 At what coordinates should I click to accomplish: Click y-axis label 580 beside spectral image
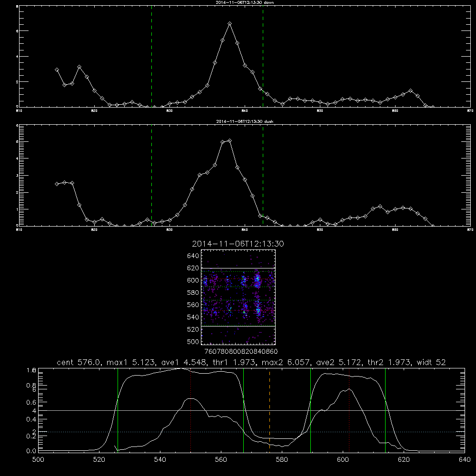[193, 293]
